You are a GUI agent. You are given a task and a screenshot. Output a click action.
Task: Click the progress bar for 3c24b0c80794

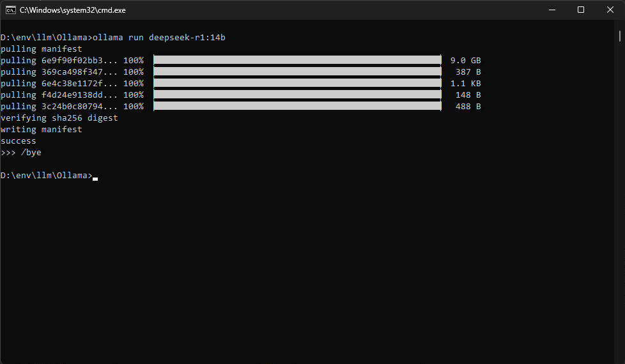pyautogui.click(x=297, y=106)
